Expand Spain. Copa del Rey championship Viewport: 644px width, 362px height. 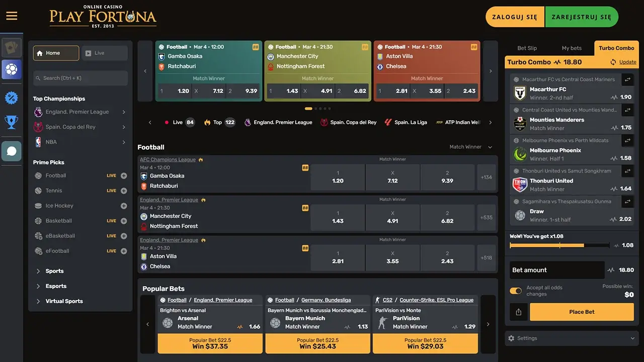tap(80, 127)
